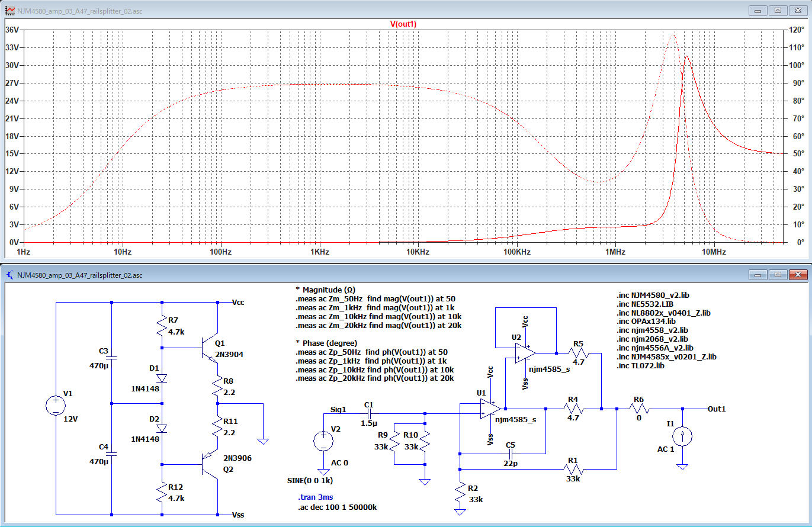Click the left voltage magnitude axis
812x527 pixels.
coord(12,136)
